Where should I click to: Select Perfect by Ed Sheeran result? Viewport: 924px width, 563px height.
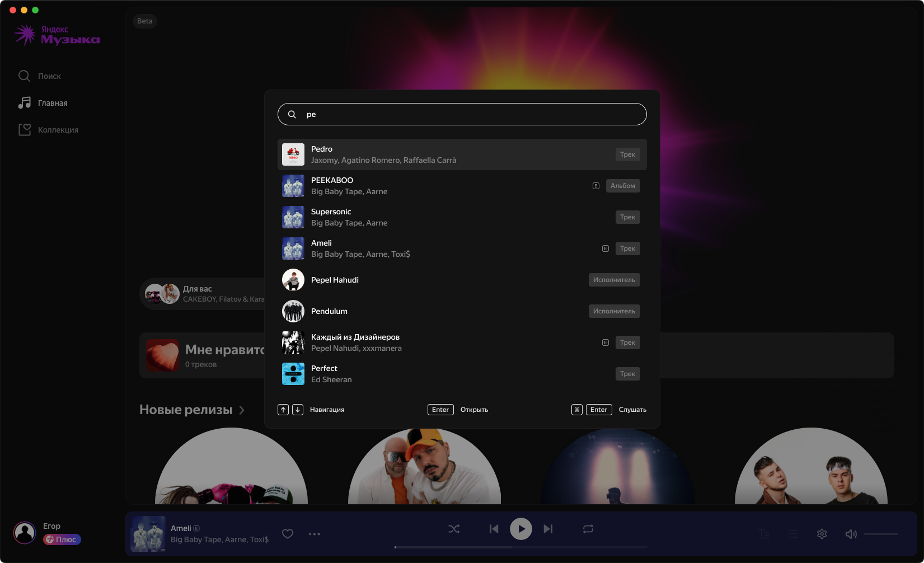tap(462, 374)
